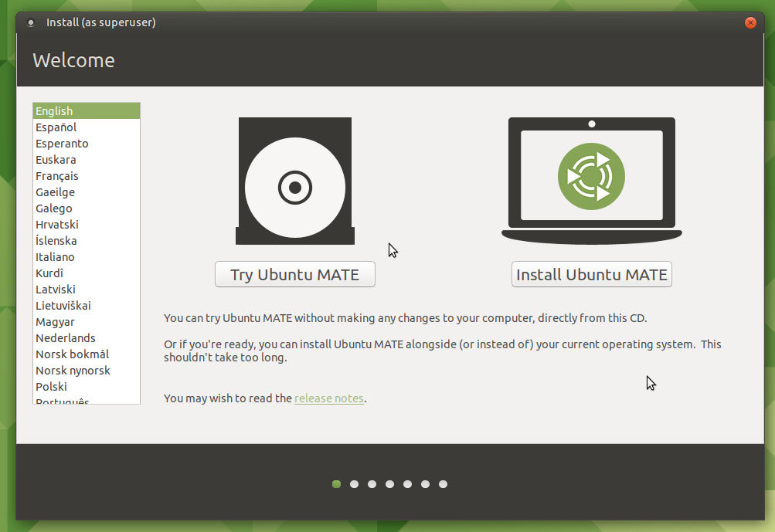Open the release notes link
The width and height of the screenshot is (775, 532).
tap(329, 398)
